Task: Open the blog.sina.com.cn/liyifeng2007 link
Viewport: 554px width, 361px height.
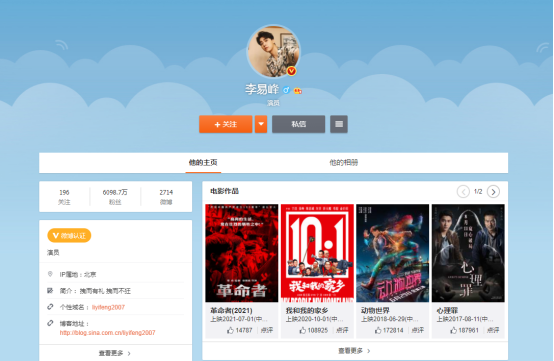Action: coord(107,333)
